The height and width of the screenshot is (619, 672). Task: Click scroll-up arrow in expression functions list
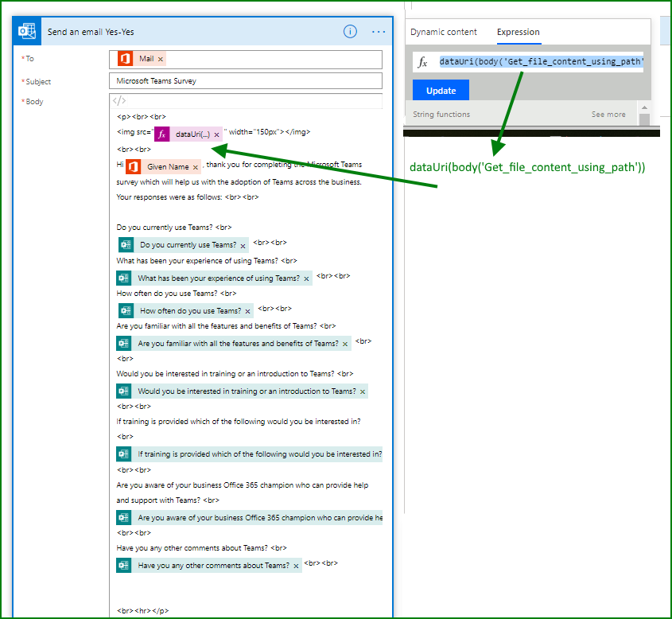pos(643,107)
